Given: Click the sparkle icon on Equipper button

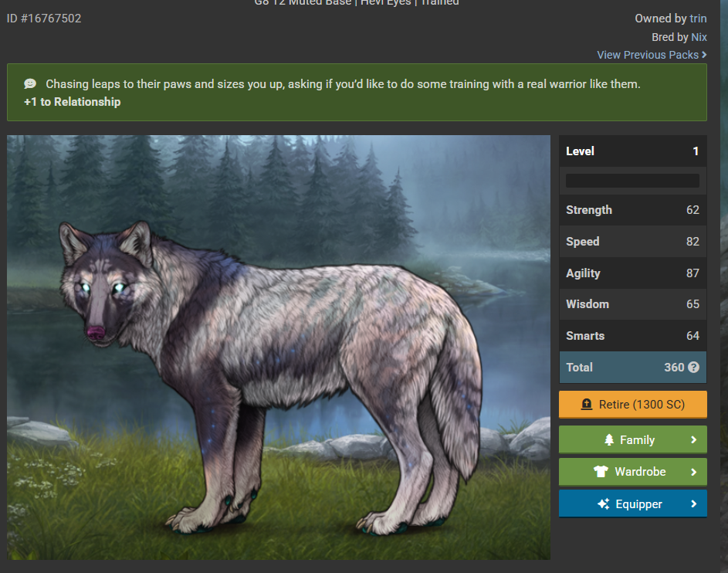Looking at the screenshot, I should 603,503.
